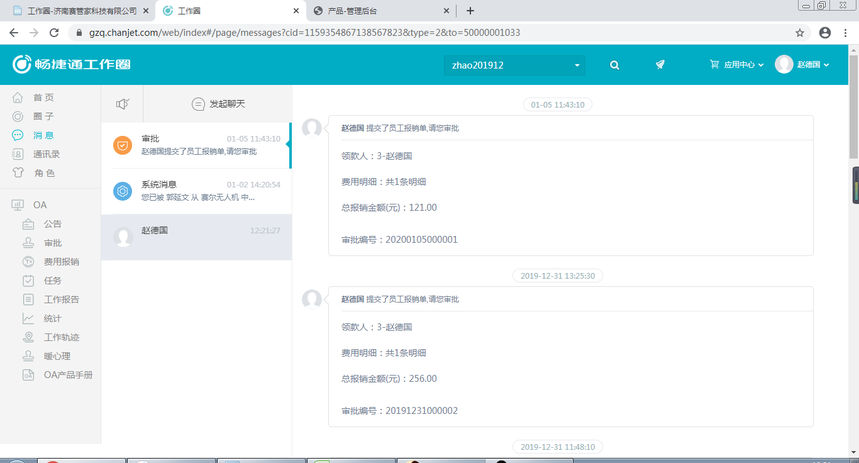Viewport: 859px width, 463px height.
Task: Open the 应用中心 shopping cart icon
Action: point(714,64)
